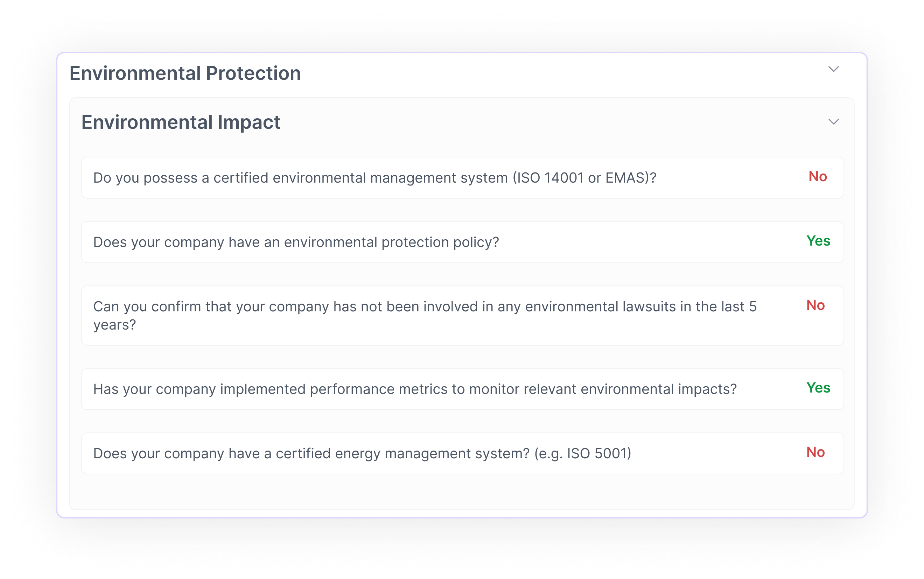This screenshot has width=924, height=579.
Task: Select the environmental protection policy question row
Action: [421, 242]
